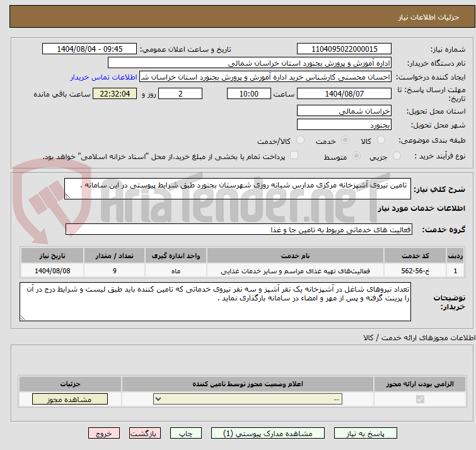Click row number 1 cell
Screen dimensions: 476x450
[455, 271]
